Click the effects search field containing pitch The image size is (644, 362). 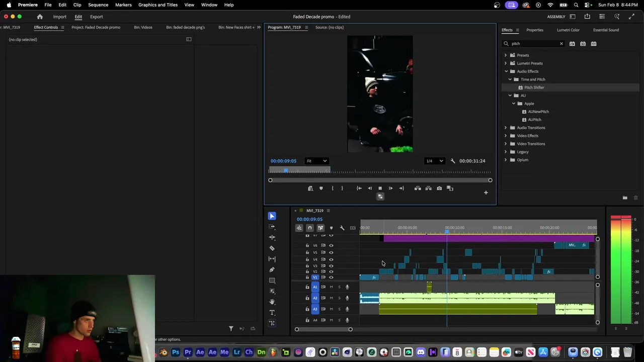533,44
